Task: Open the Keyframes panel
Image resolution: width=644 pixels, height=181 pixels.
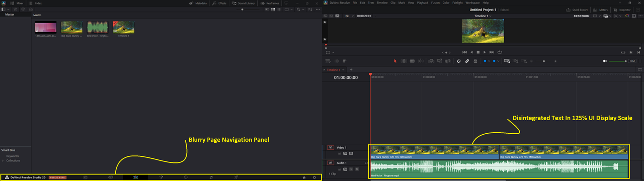Action: [269, 3]
